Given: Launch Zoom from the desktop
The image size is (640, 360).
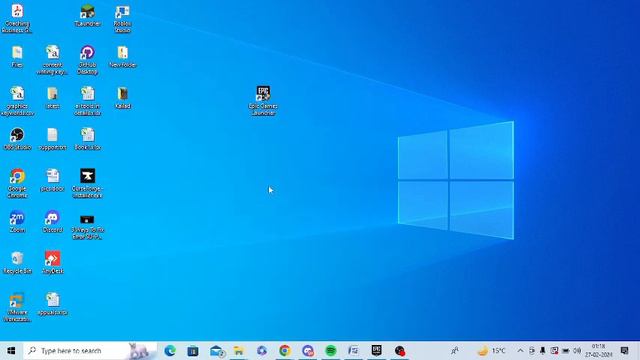Looking at the screenshot, I should (x=17, y=222).
